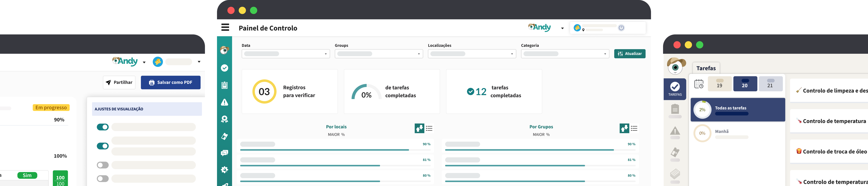868x186 pixels.
Task: Click the 0% de tarefas completadas card
Action: (x=392, y=91)
